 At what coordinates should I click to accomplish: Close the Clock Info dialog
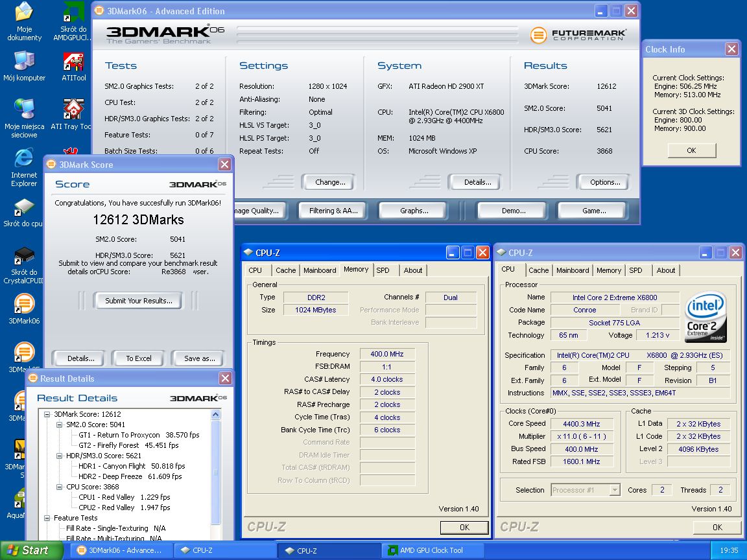731,49
